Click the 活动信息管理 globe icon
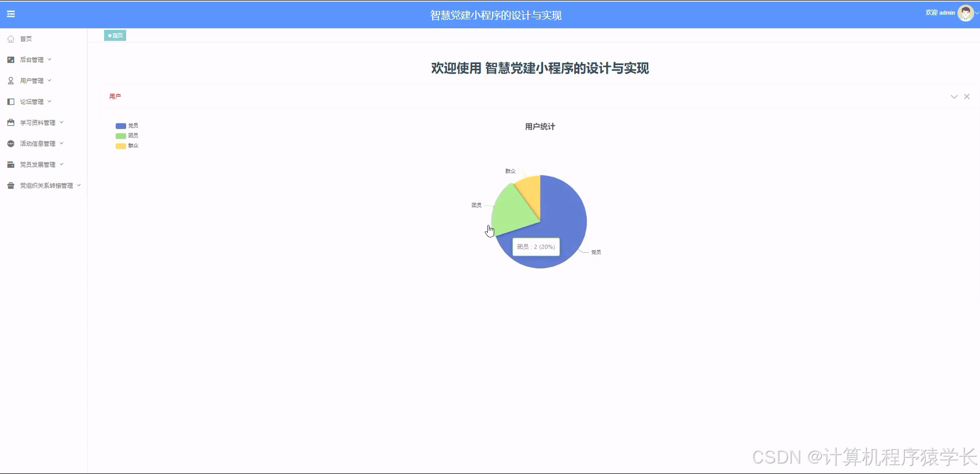This screenshot has width=980, height=474. tap(11, 143)
